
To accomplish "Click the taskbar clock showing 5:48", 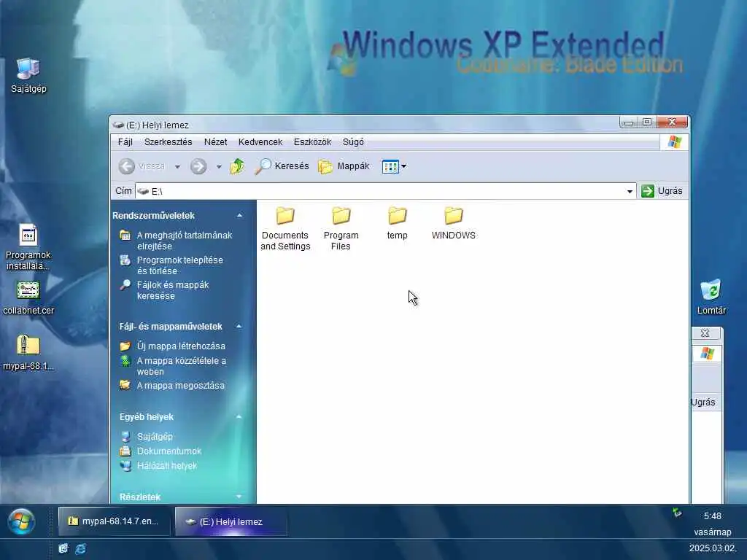I will 712,516.
